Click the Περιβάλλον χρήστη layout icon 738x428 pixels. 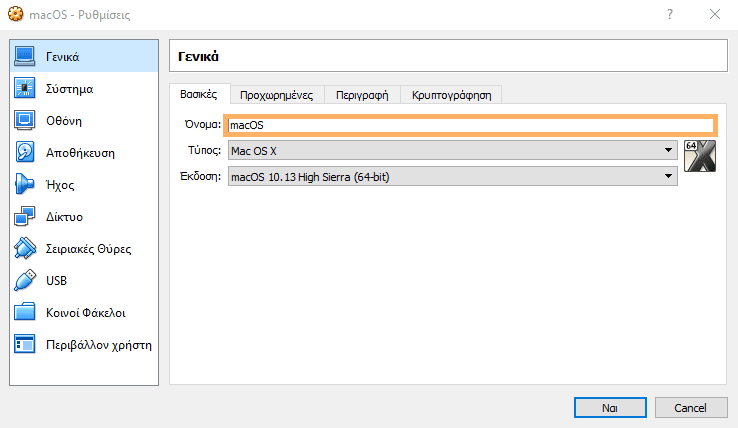coord(24,344)
